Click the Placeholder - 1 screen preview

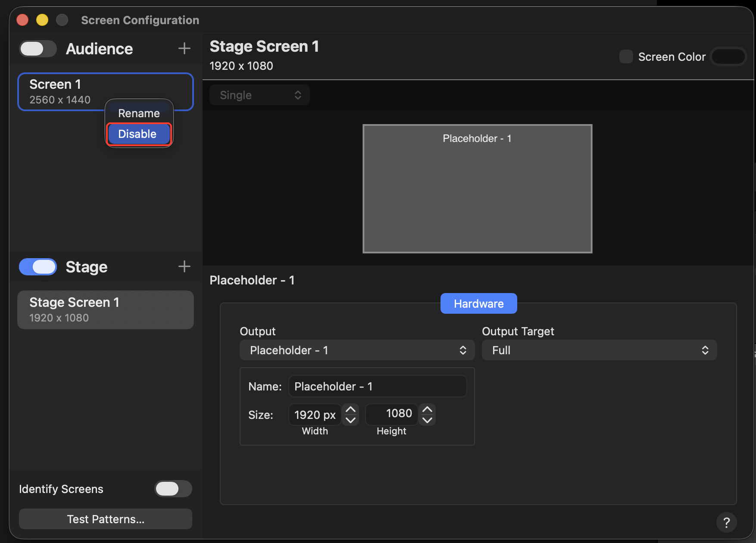[477, 189]
